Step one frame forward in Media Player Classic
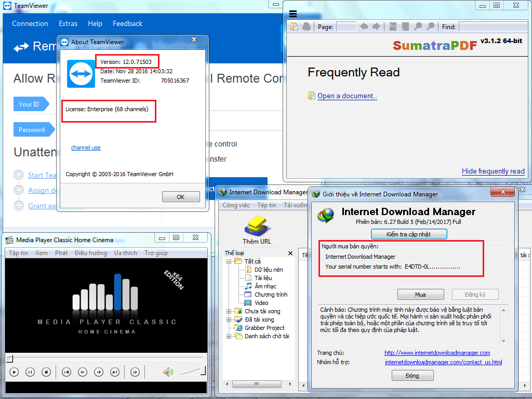The image size is (532, 399). coord(135,372)
